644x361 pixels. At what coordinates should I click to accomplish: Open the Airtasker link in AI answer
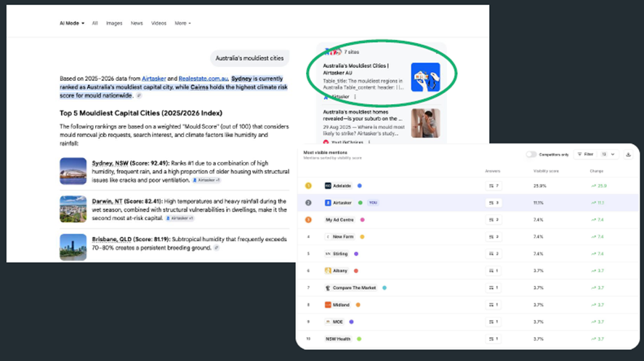153,79
